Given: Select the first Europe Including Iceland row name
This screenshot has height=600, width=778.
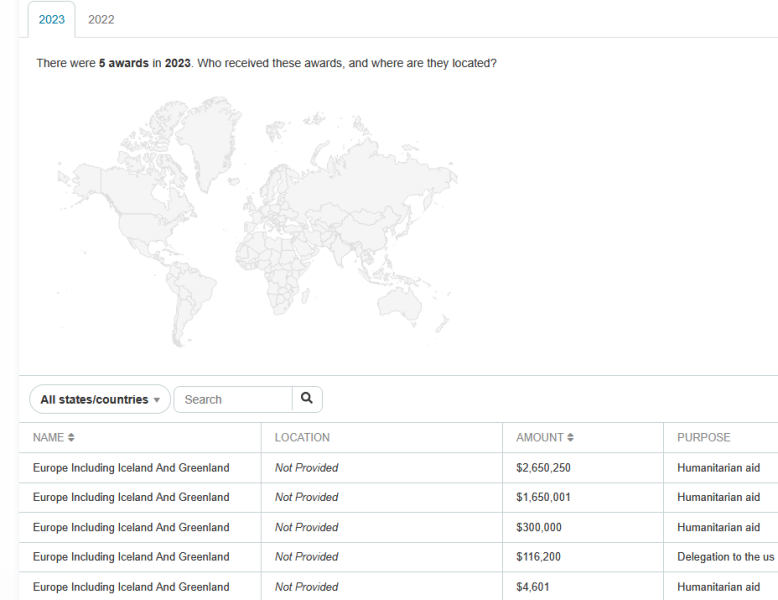Looking at the screenshot, I should pos(131,468).
